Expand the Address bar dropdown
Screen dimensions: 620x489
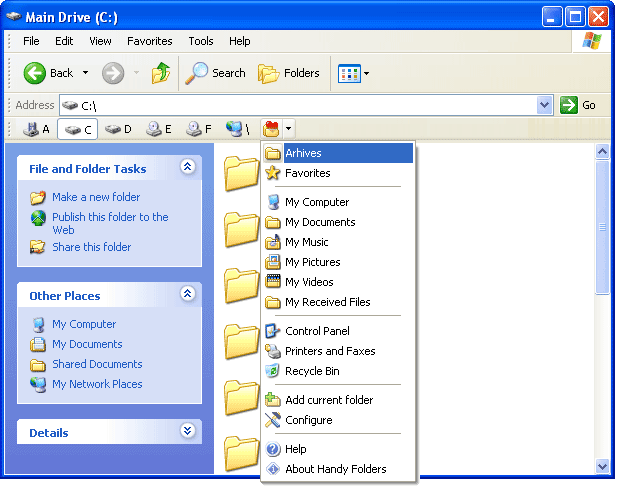click(x=544, y=105)
